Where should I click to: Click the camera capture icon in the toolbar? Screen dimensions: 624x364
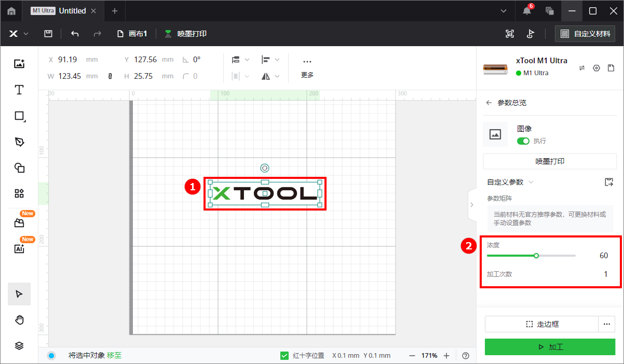pos(510,34)
